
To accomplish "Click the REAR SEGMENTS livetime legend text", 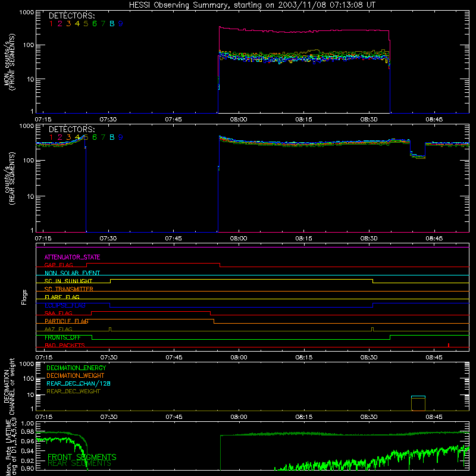I will tap(80, 464).
